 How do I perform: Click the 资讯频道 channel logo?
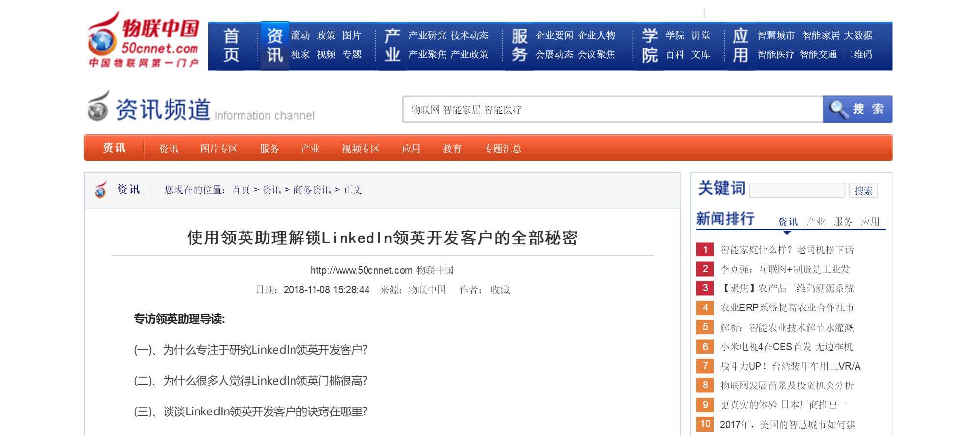point(201,106)
